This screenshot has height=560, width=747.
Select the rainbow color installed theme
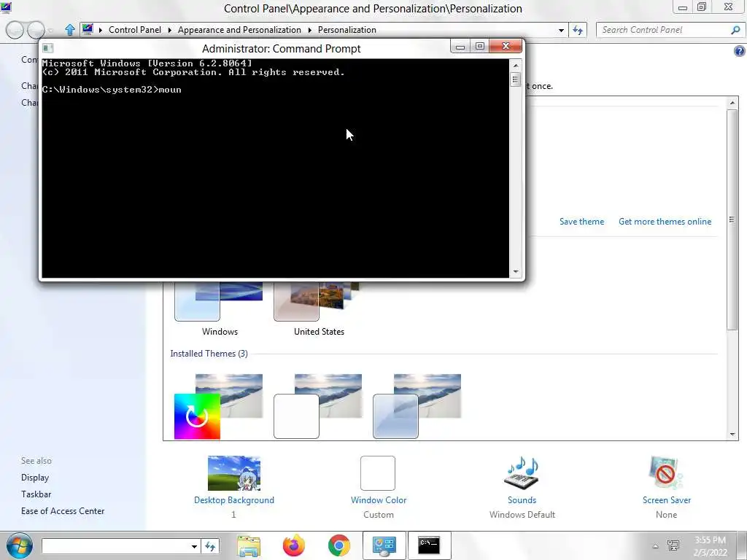pyautogui.click(x=219, y=406)
